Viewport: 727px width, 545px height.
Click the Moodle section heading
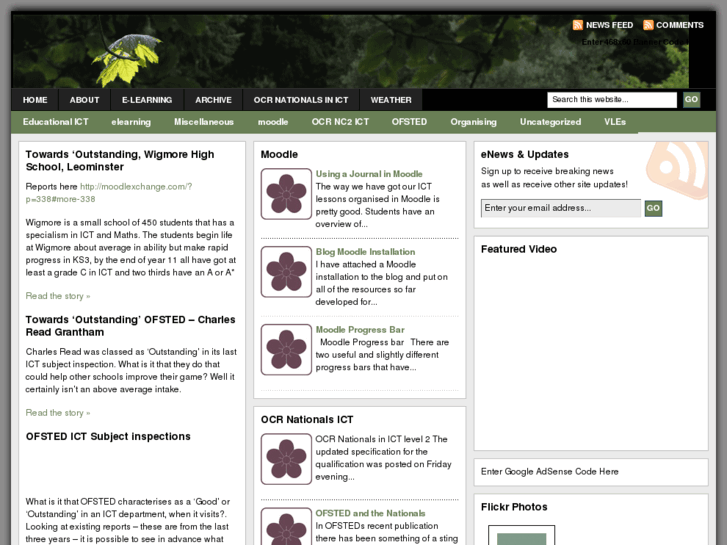tap(279, 154)
